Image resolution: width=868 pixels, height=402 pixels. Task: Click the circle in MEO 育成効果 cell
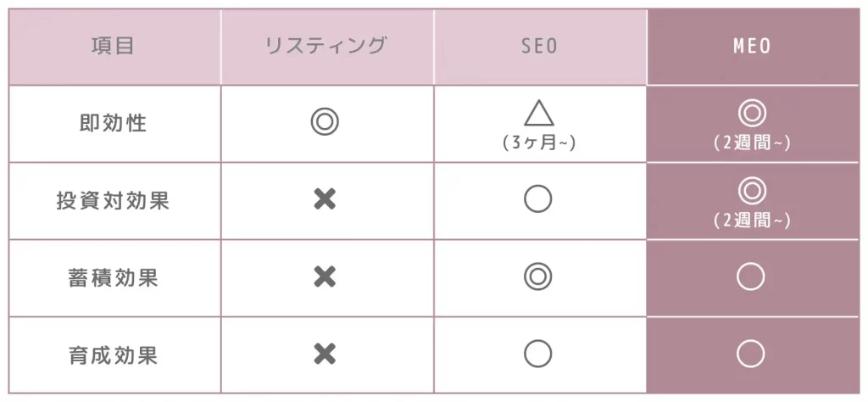tap(751, 354)
